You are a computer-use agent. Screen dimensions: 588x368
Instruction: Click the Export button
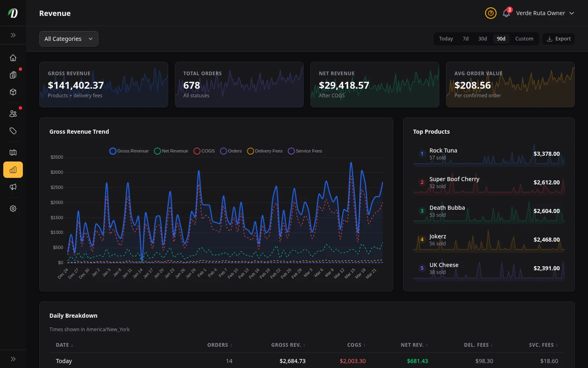pos(559,38)
